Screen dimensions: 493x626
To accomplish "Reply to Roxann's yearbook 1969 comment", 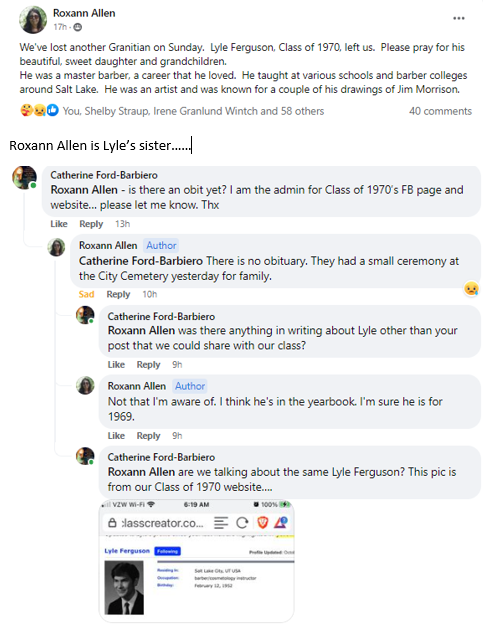I will click(x=148, y=436).
